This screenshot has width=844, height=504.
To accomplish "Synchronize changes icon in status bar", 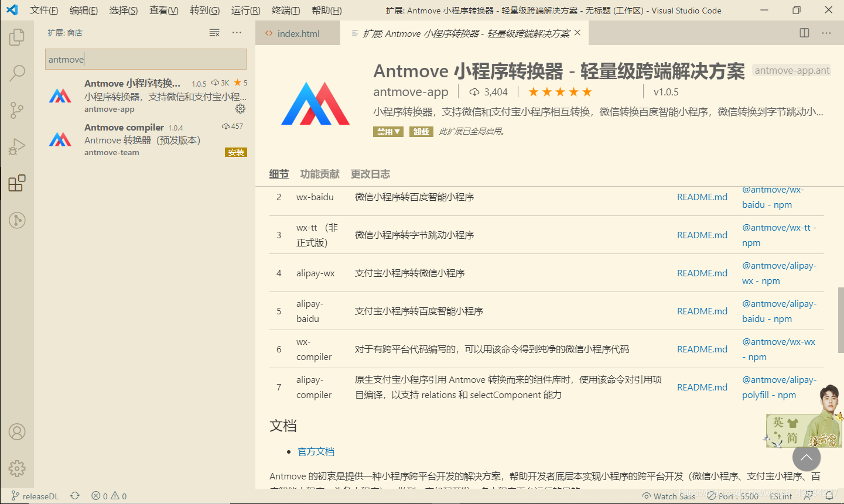I will (75, 496).
